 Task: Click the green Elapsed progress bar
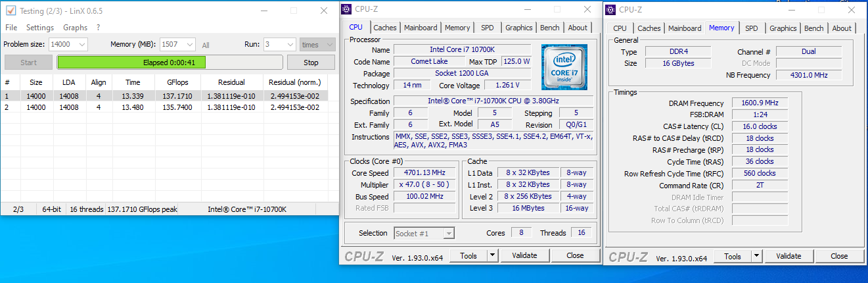point(170,63)
